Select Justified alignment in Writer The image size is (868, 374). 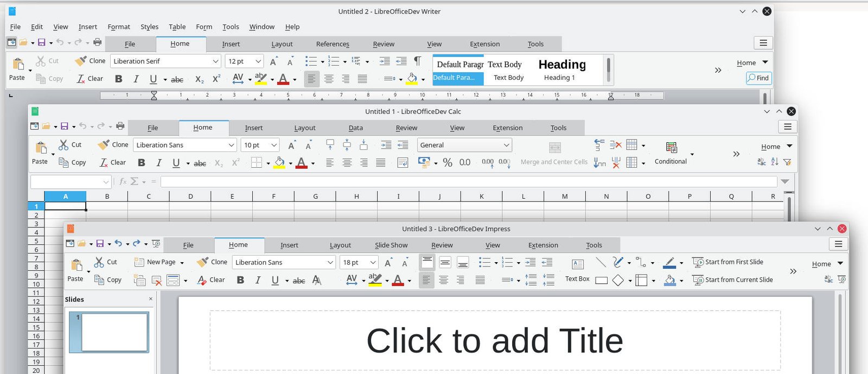pyautogui.click(x=362, y=79)
